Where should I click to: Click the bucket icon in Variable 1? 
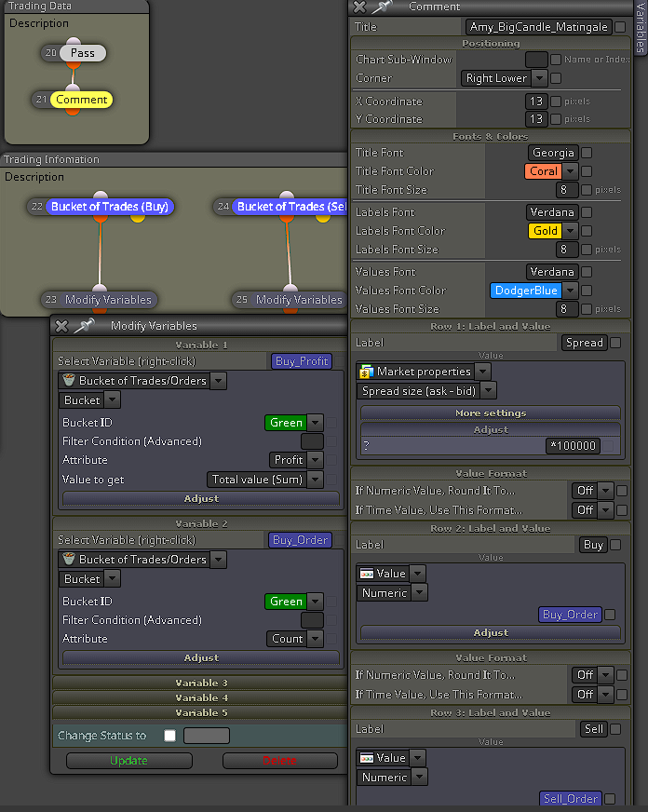click(x=69, y=380)
